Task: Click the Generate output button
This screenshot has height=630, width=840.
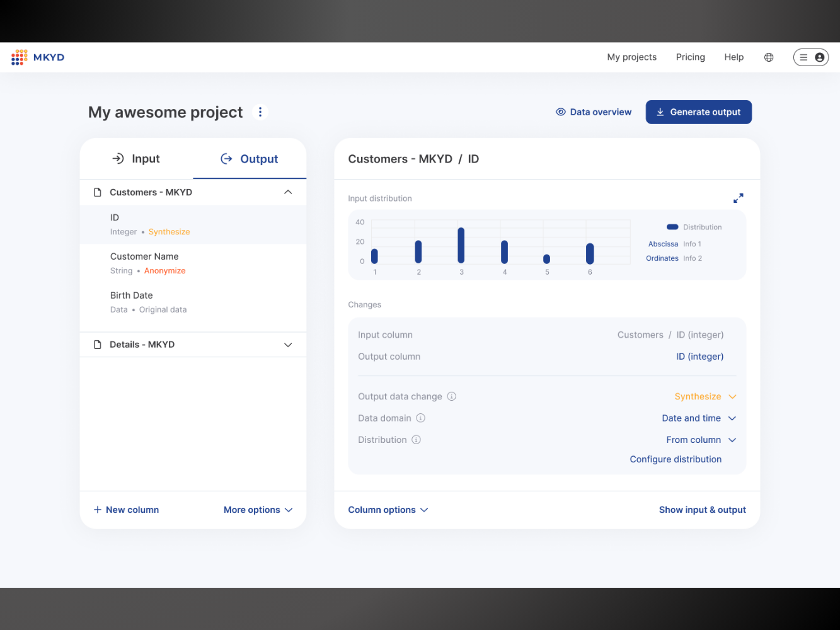Action: pyautogui.click(x=698, y=112)
